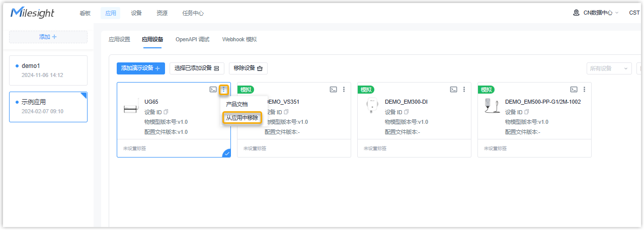Click the DEMO_EM300-DI device name
The width and height of the screenshot is (644, 230).
[406, 102]
